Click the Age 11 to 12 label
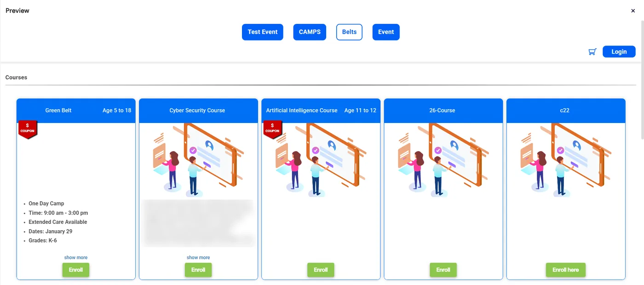 point(360,111)
